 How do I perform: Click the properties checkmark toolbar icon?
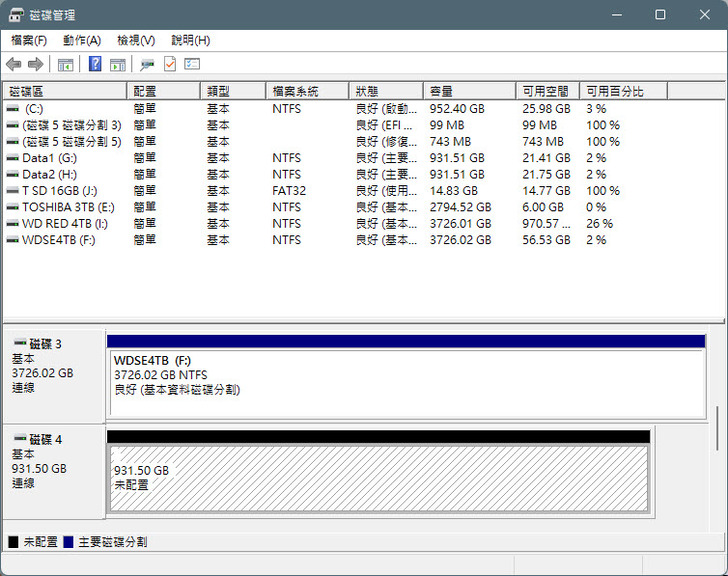pos(170,65)
